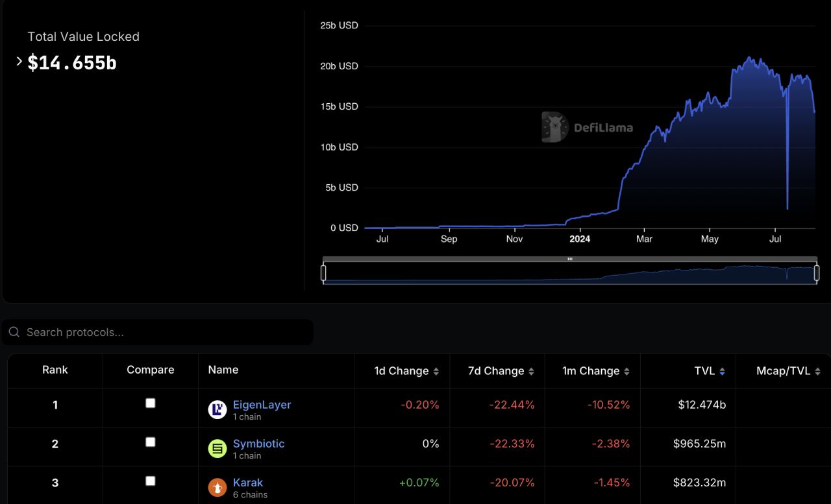Click the Name column header
Viewport: 831px width, 504px height.
[223, 370]
